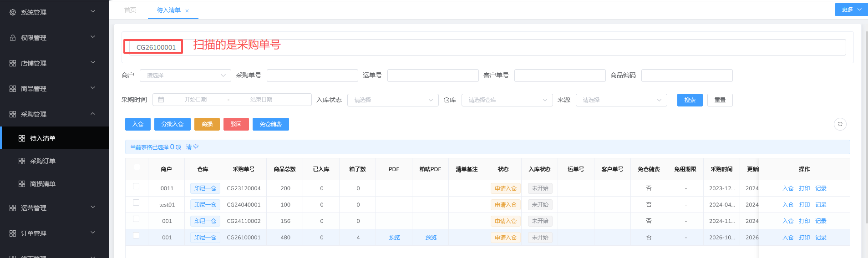Screen dimensions: 868x258
Task: Expand 商品管理 menu
Action: (93, 88)
